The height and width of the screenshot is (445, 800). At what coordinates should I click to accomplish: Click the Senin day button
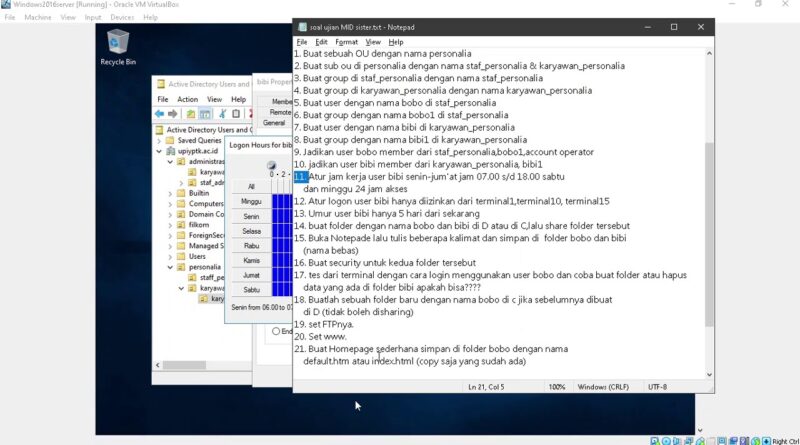click(251, 216)
